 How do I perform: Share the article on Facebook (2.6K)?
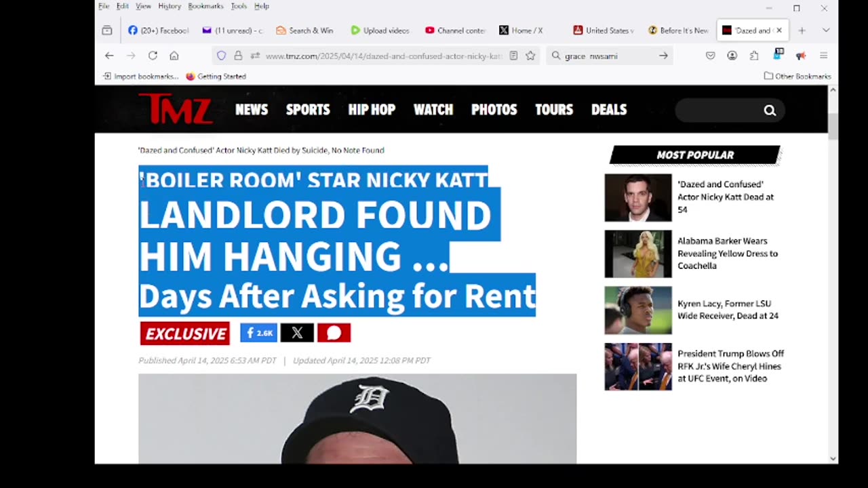(x=258, y=333)
